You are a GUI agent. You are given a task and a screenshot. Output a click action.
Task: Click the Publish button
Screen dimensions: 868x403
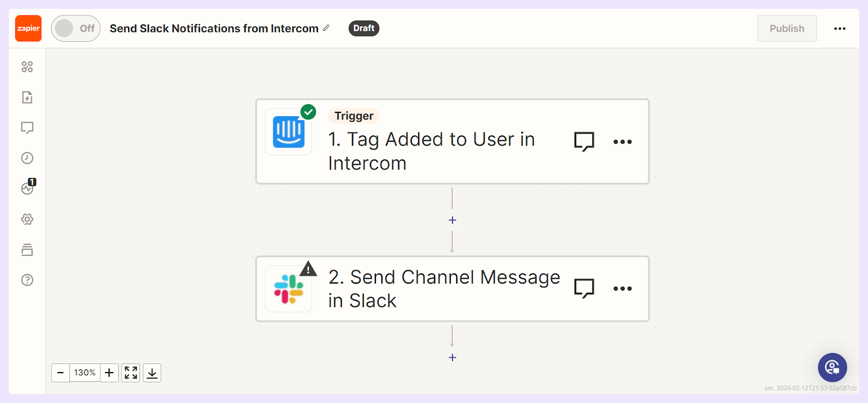787,28
